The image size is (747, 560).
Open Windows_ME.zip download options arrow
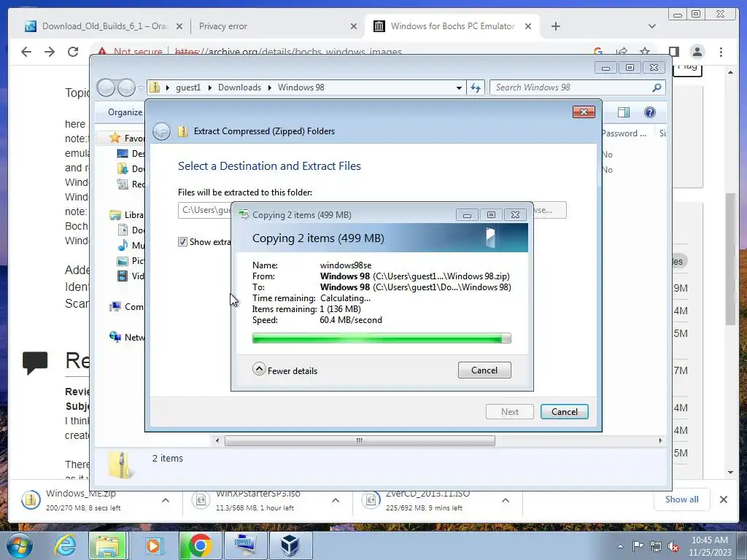[x=166, y=500]
